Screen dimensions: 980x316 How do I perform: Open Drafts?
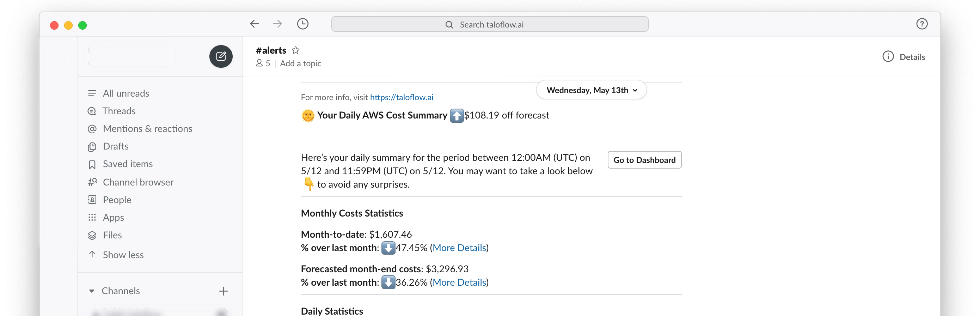(x=116, y=146)
